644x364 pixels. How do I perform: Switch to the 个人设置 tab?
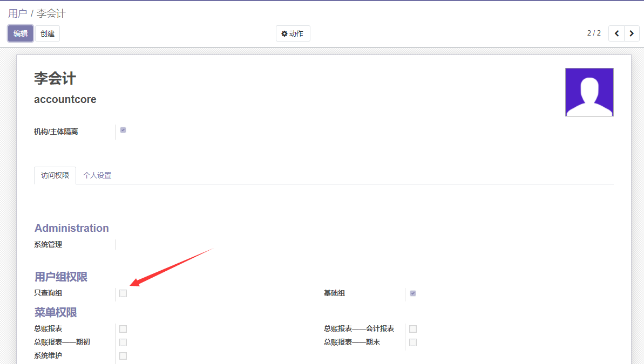point(97,176)
